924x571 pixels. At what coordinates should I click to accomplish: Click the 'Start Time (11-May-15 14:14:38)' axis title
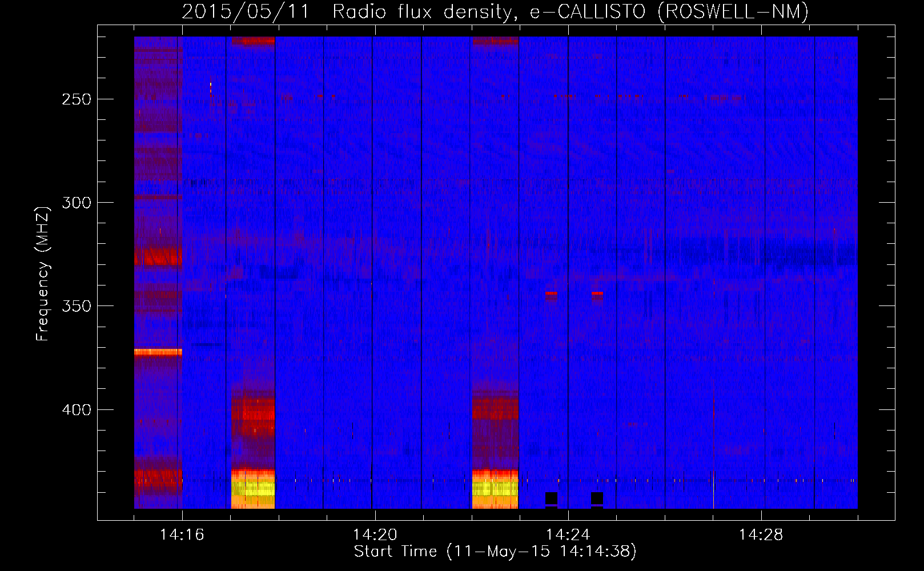[x=495, y=552]
